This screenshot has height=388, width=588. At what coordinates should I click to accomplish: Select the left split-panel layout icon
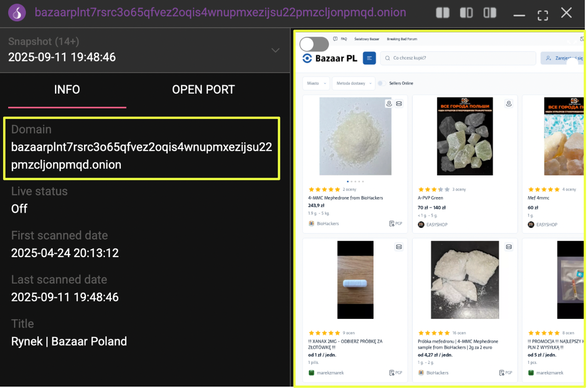click(443, 13)
